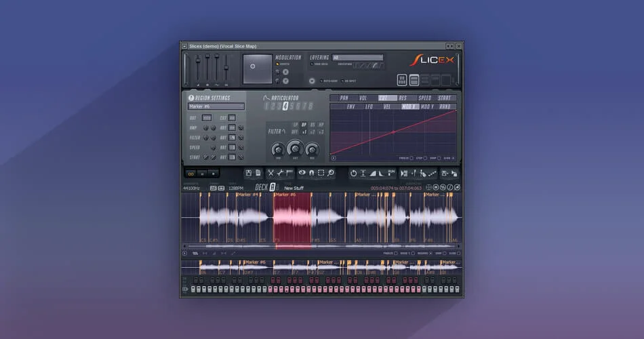
Task: Select the dashed rectangle selection icon
Action: tap(321, 173)
